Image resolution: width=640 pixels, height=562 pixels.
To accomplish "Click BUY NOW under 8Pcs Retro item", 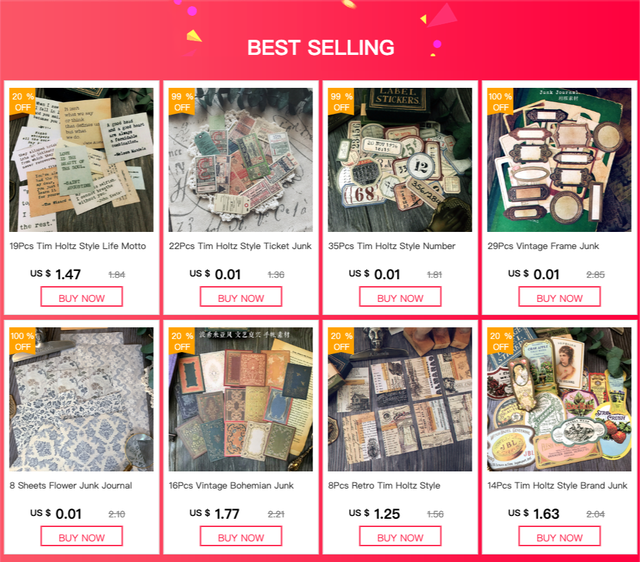I will [x=400, y=536].
